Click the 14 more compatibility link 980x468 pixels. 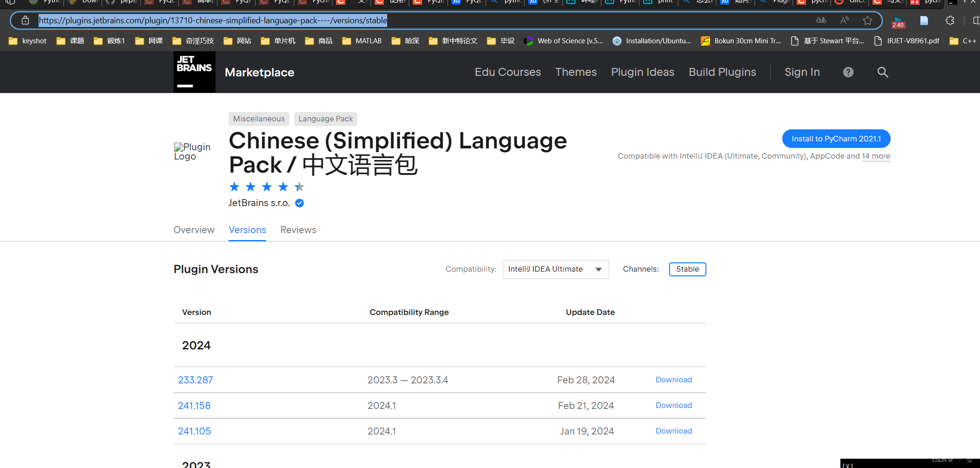pos(876,156)
